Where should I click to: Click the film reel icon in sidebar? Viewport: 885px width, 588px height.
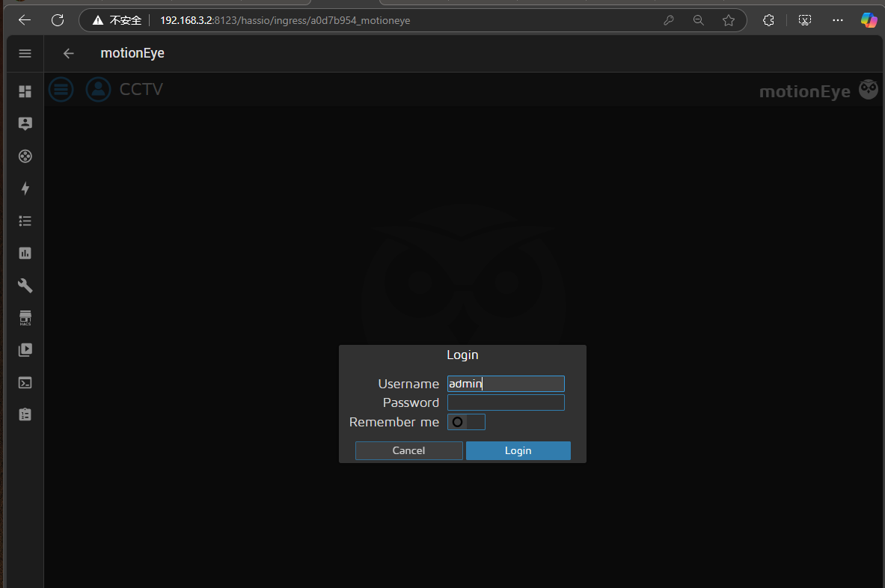[25, 156]
